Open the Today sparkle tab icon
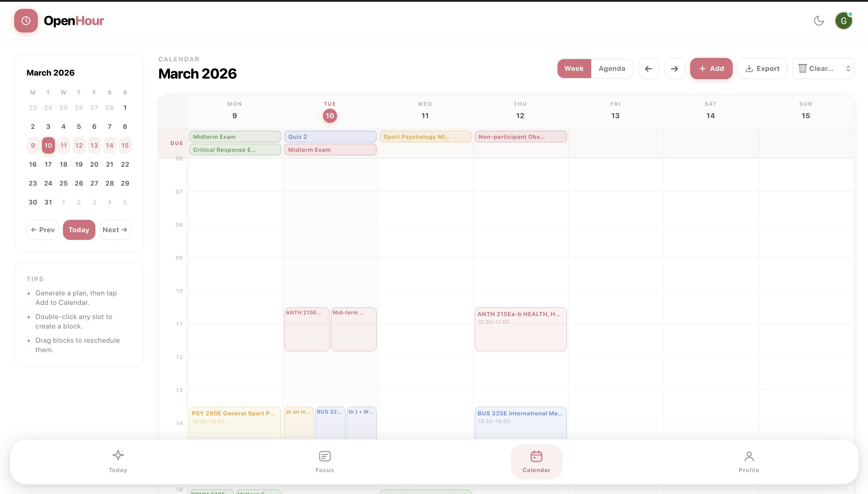 tap(118, 455)
